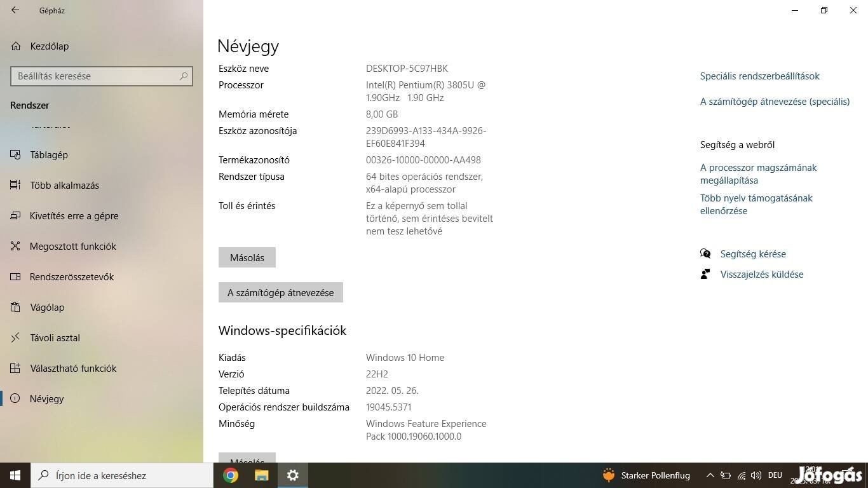Open Választható funkciók settings page

tap(102, 368)
